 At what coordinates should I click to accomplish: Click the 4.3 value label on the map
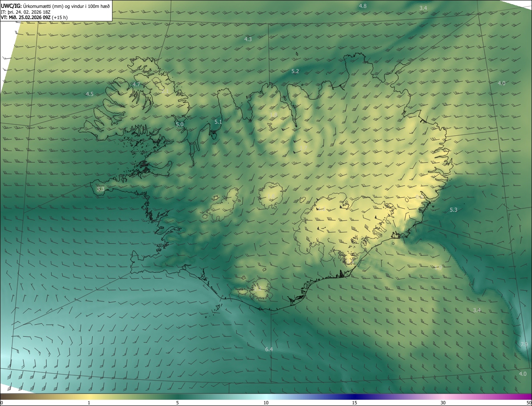pos(248,39)
